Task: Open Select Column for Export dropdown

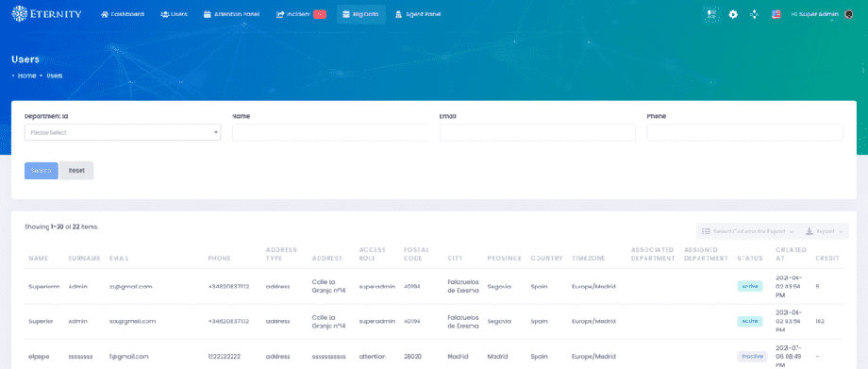Action: coord(747,231)
